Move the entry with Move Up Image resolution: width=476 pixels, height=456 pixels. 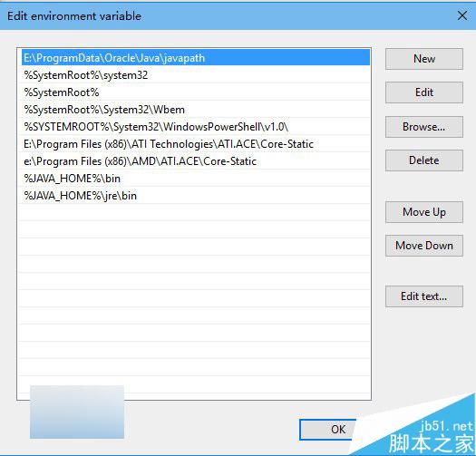[x=424, y=212]
